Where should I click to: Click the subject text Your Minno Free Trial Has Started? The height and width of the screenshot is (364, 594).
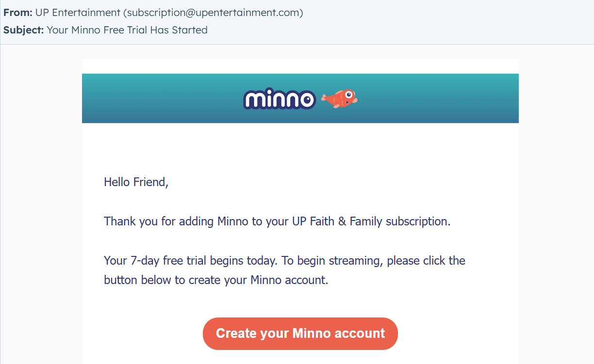tap(127, 30)
